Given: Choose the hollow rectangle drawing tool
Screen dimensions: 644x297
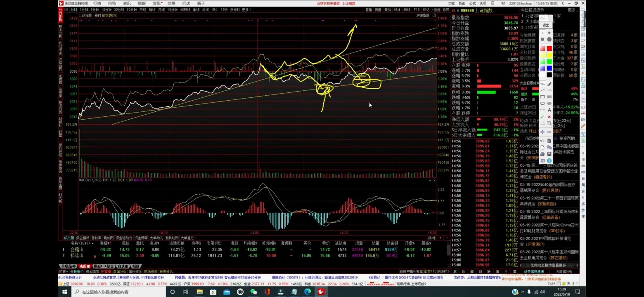Looking at the screenshot, I should [542, 97].
